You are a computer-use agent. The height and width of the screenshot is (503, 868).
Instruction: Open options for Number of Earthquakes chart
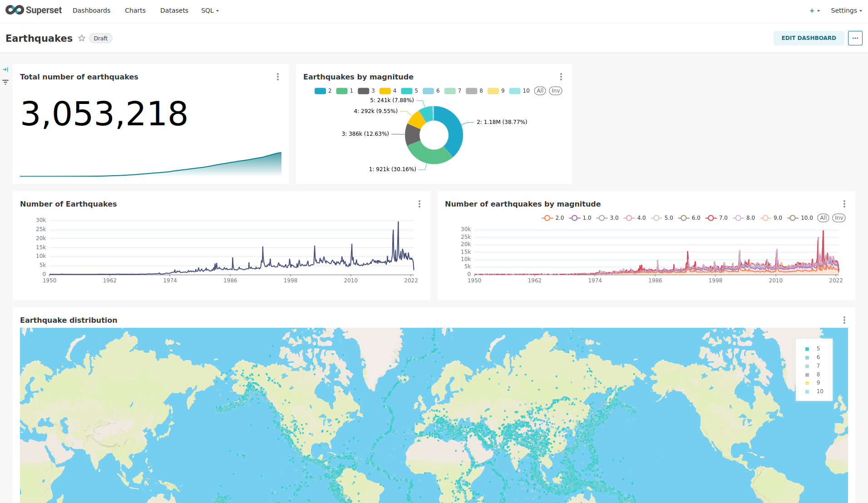click(x=419, y=204)
